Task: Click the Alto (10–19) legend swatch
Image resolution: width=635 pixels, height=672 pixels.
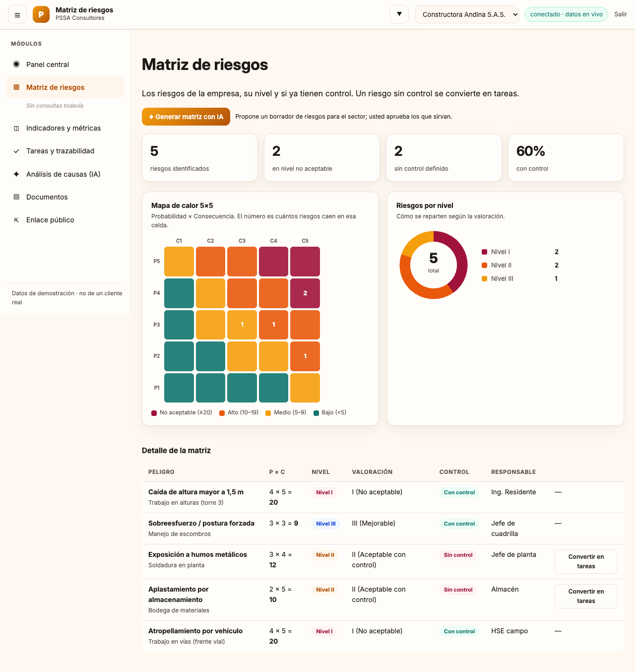Action: tap(222, 413)
